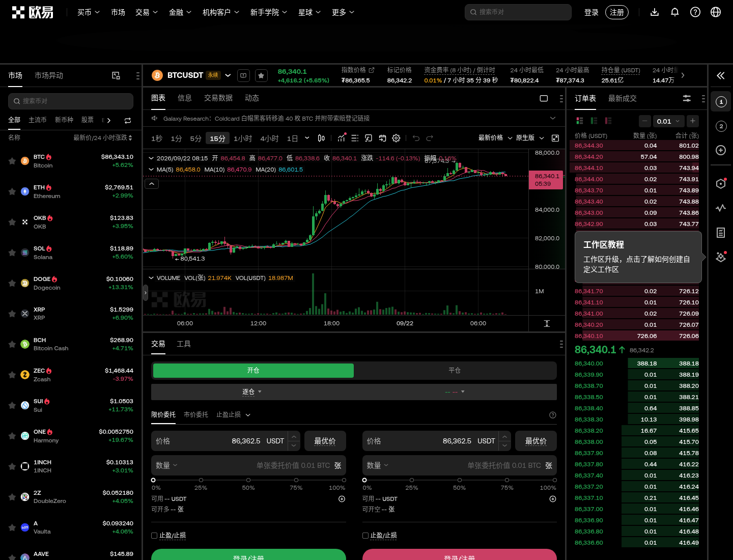Switch to workspace 1 in right sidebar
Image resolution: width=733 pixels, height=560 pixels.
coord(721,102)
